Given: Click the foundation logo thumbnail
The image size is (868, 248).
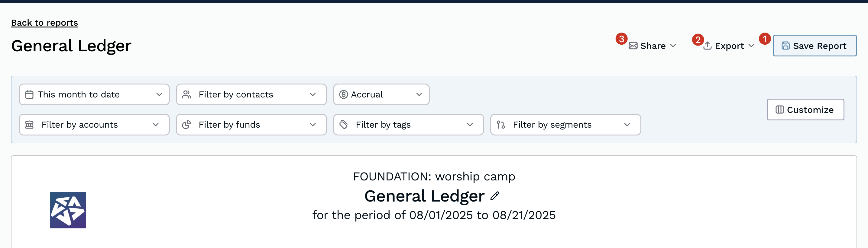Looking at the screenshot, I should coord(68,210).
